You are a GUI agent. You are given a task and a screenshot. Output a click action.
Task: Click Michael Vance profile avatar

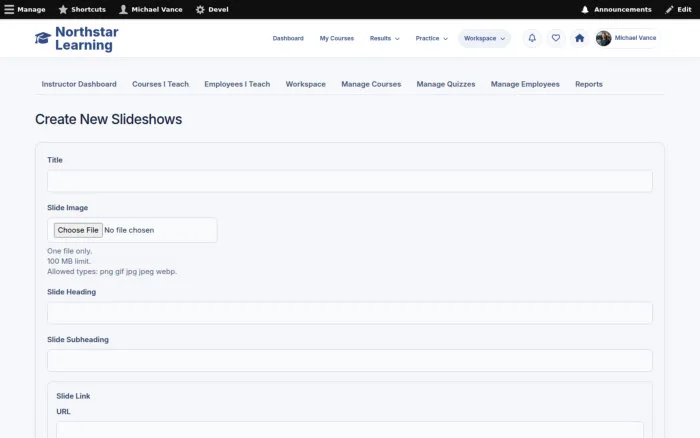(603, 38)
